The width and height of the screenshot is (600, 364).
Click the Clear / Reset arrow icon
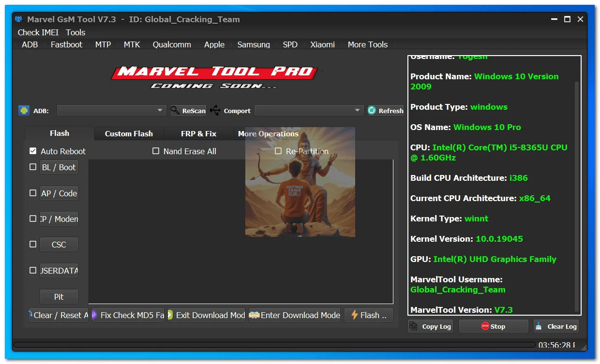pos(31,315)
